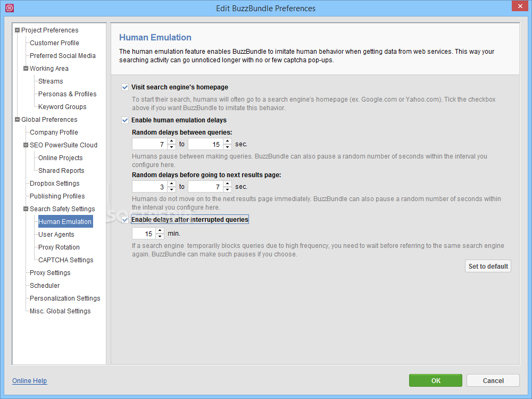Click Global Preferences label in tree

49,119
